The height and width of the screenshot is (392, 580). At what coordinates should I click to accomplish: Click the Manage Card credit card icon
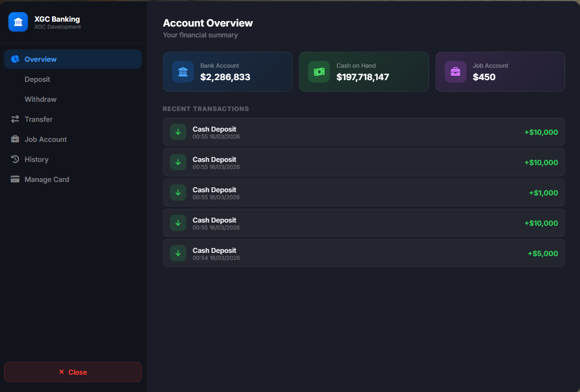point(15,179)
